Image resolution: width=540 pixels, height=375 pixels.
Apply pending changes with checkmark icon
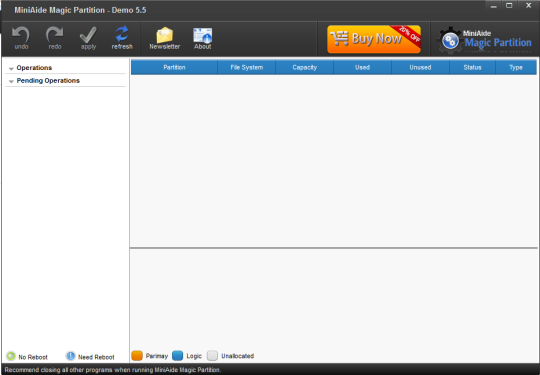tap(88, 34)
